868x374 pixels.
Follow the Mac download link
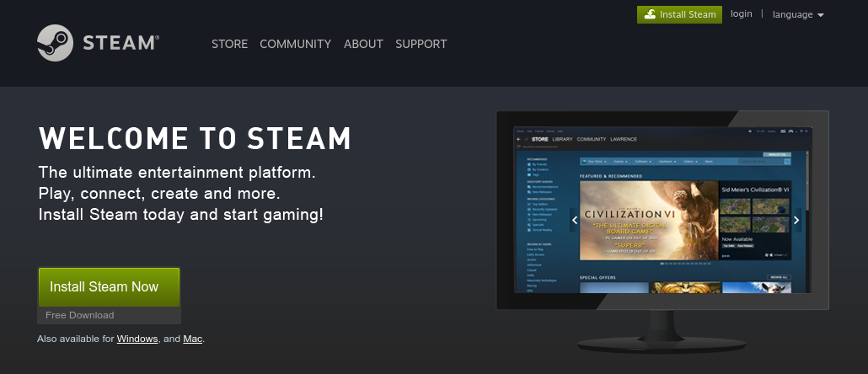[x=192, y=339]
